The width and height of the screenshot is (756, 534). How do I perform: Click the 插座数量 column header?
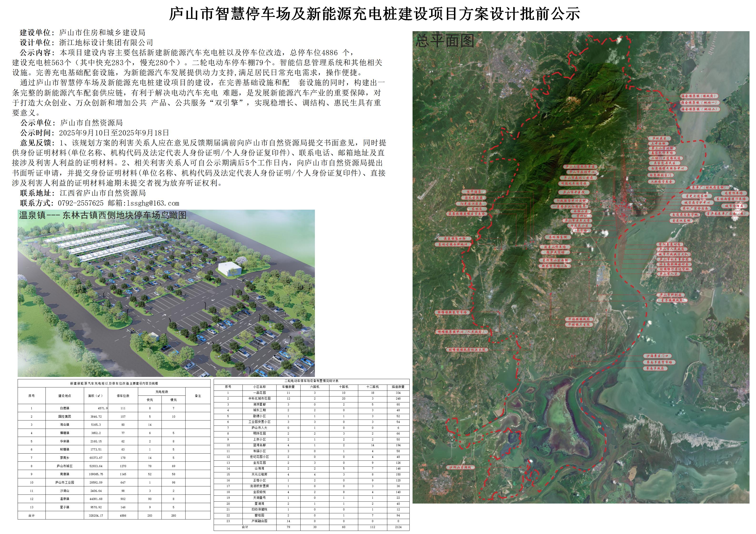tap(398, 387)
